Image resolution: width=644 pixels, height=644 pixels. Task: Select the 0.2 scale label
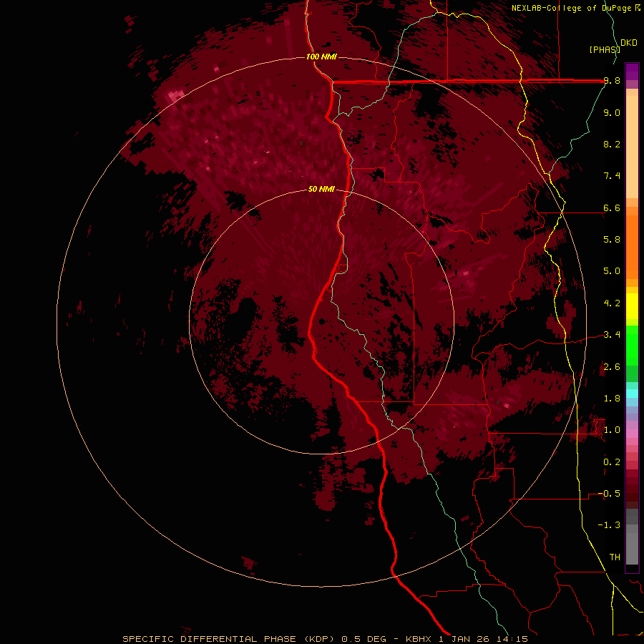pyautogui.click(x=612, y=462)
